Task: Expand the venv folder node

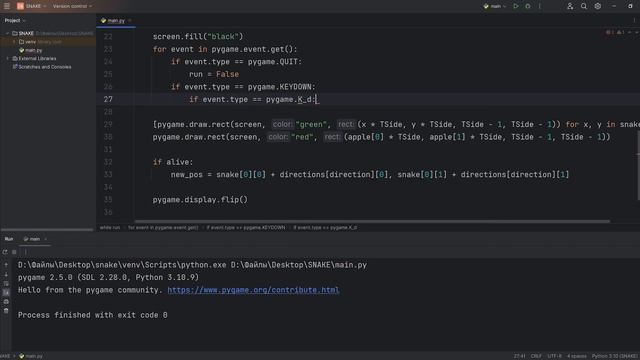Action: (14, 42)
